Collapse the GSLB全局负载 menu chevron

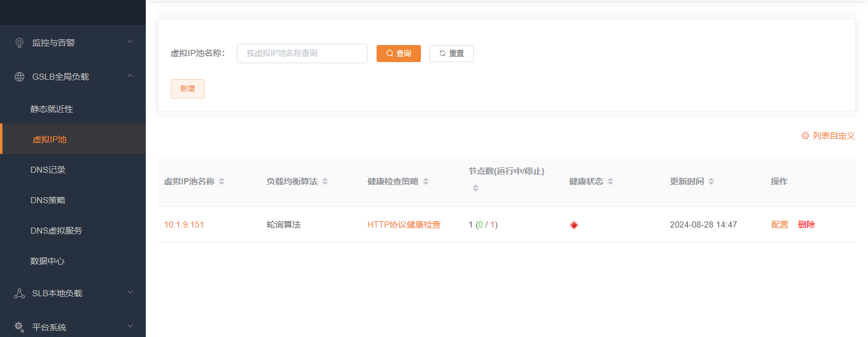click(x=129, y=76)
